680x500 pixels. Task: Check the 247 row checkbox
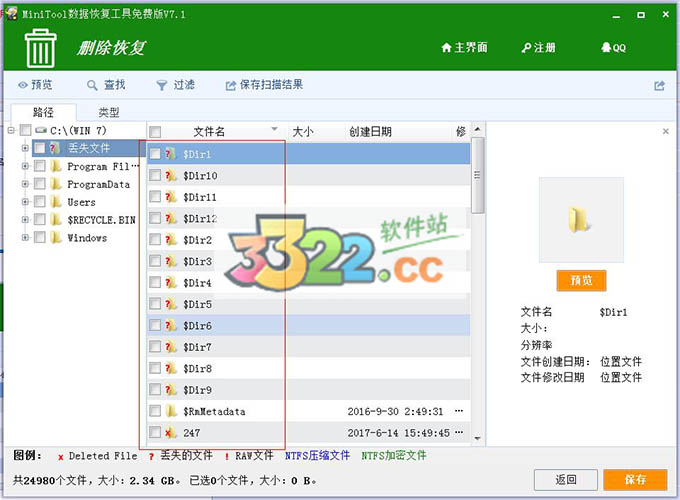[155, 432]
